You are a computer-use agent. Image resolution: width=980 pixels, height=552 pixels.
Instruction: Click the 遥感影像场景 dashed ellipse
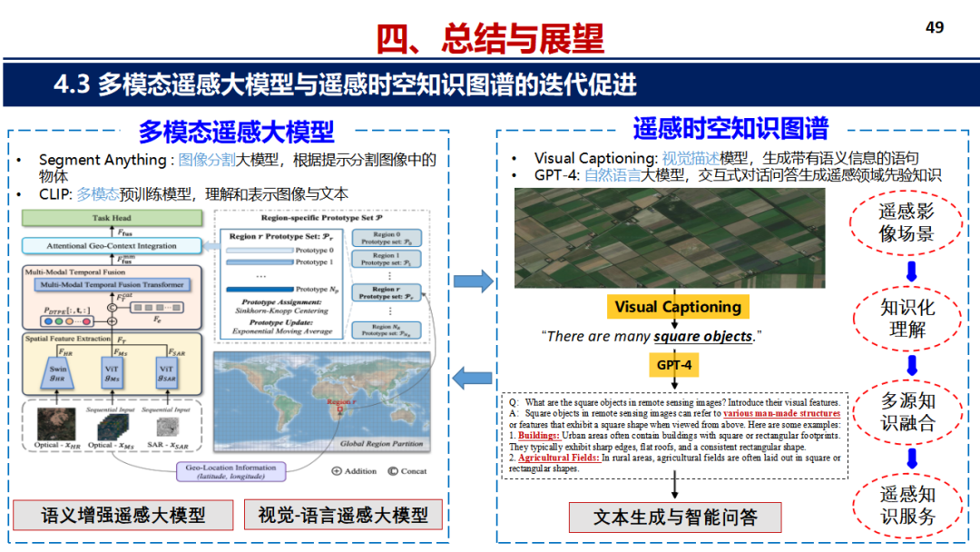[x=906, y=222]
